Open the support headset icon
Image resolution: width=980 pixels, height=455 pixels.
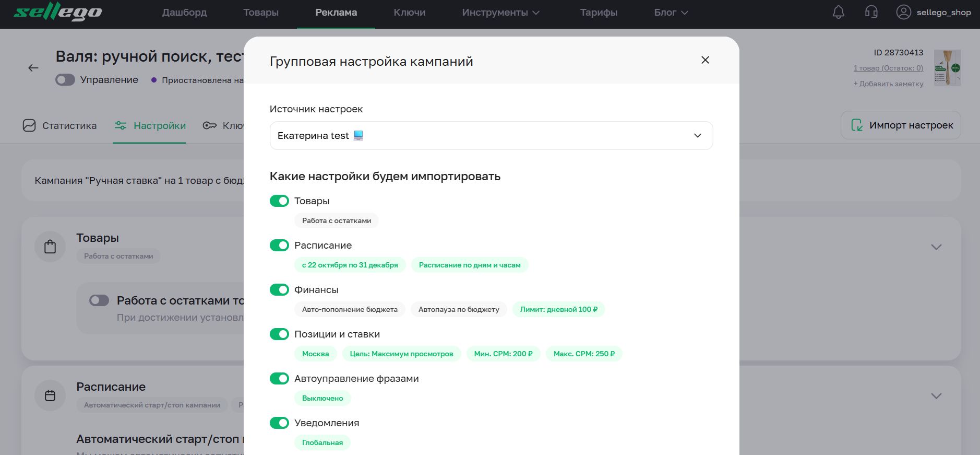point(871,13)
